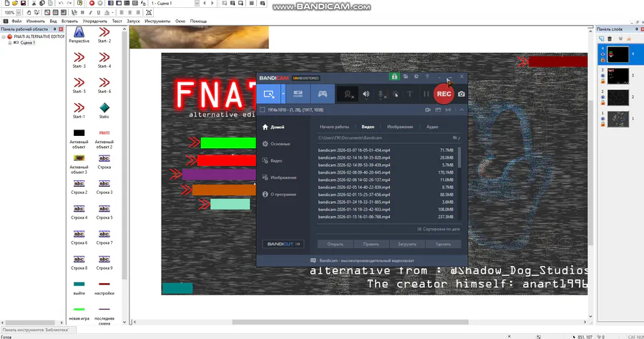644x339 pixels.
Task: Open Домой section in Bandicam sidebar
Action: 273,127
